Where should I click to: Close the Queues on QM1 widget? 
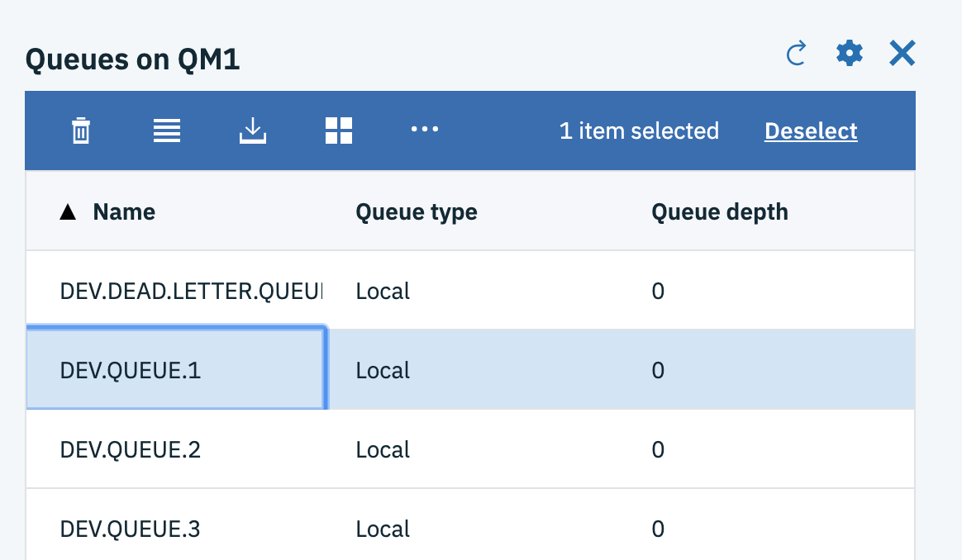(x=902, y=55)
